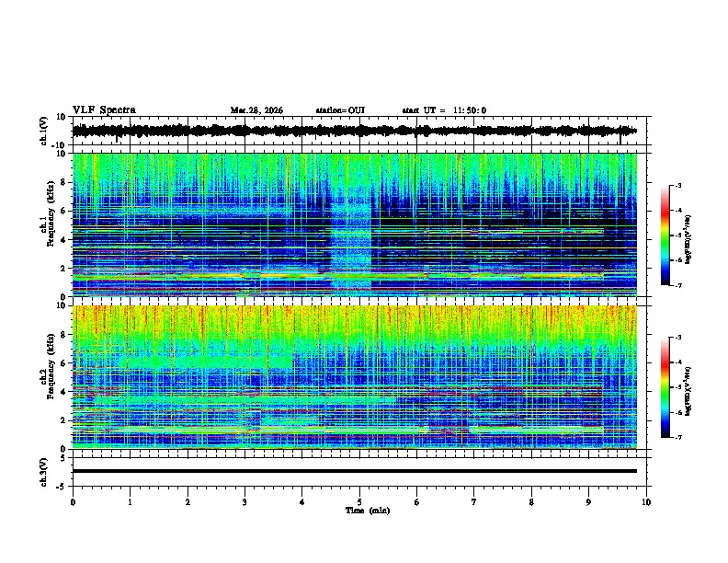Click the 'Time (min)' axis title
728x563 pixels.
tap(368, 511)
